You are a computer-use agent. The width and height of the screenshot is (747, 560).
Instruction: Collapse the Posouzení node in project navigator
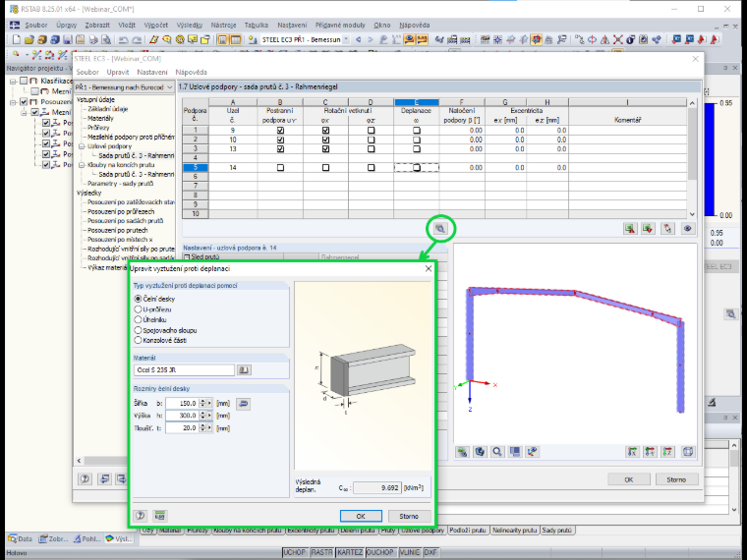(14, 102)
